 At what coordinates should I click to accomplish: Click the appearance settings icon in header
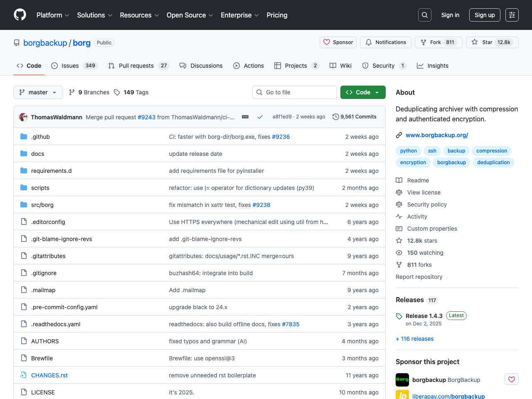click(512, 15)
